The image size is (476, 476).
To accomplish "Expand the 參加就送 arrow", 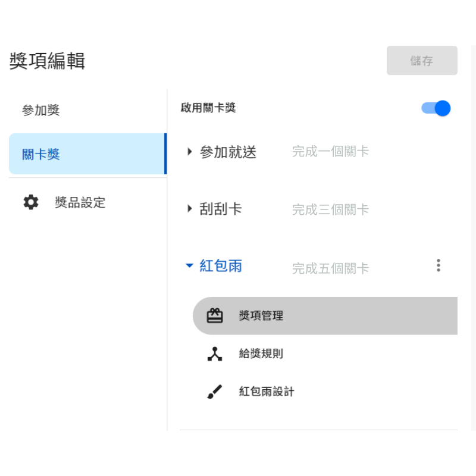I will (x=190, y=152).
